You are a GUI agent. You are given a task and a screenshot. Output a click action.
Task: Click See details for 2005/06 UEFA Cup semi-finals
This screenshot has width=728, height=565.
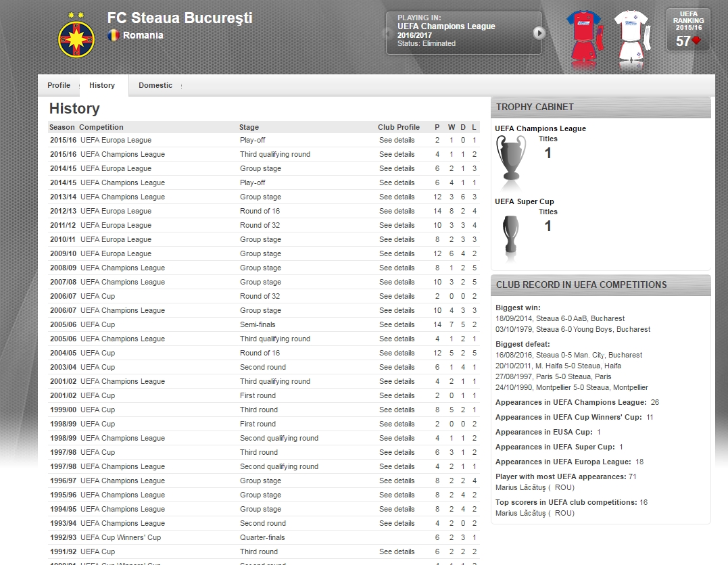tap(397, 324)
